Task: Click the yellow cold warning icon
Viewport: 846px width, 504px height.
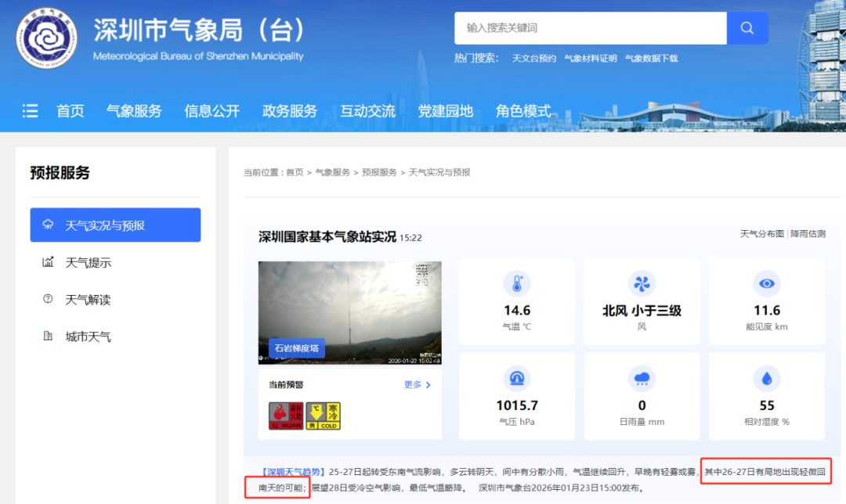Action: coord(323,416)
